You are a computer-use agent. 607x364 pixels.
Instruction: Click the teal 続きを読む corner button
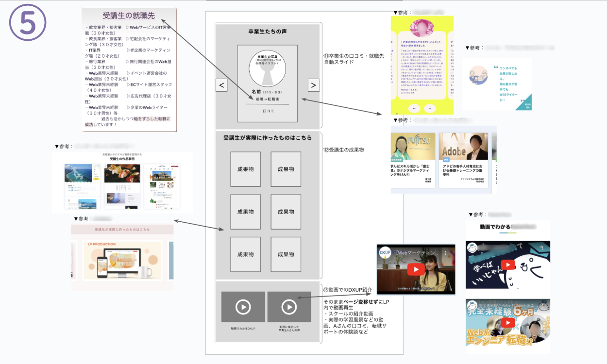click(x=527, y=106)
